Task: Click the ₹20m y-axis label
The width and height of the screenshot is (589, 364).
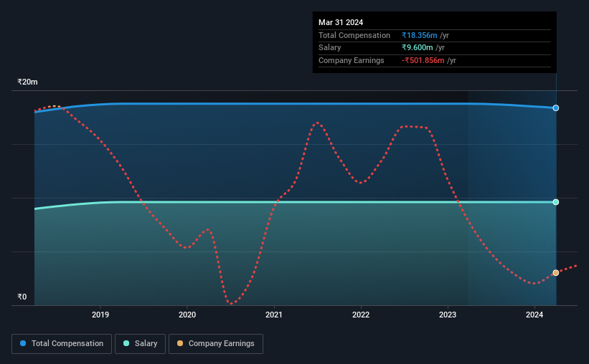Action: [x=27, y=82]
